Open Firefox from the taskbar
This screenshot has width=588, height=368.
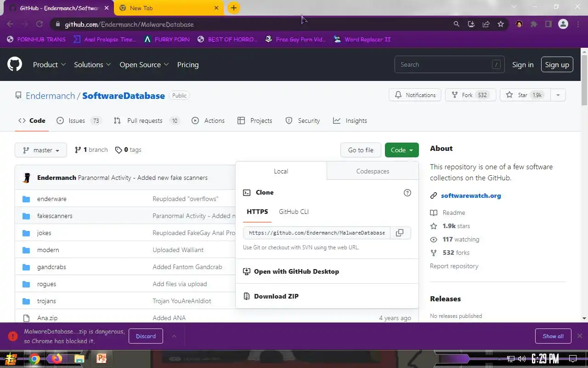pos(57,358)
